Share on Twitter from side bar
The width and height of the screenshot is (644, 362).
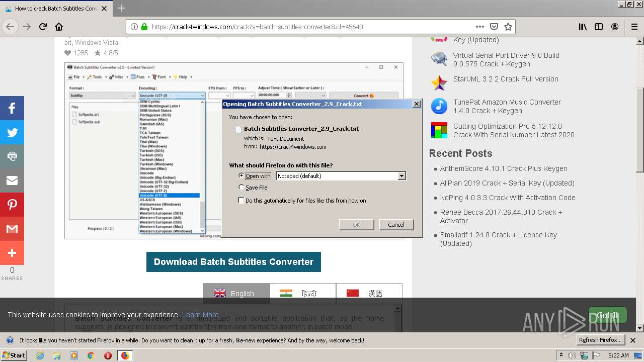tap(12, 132)
